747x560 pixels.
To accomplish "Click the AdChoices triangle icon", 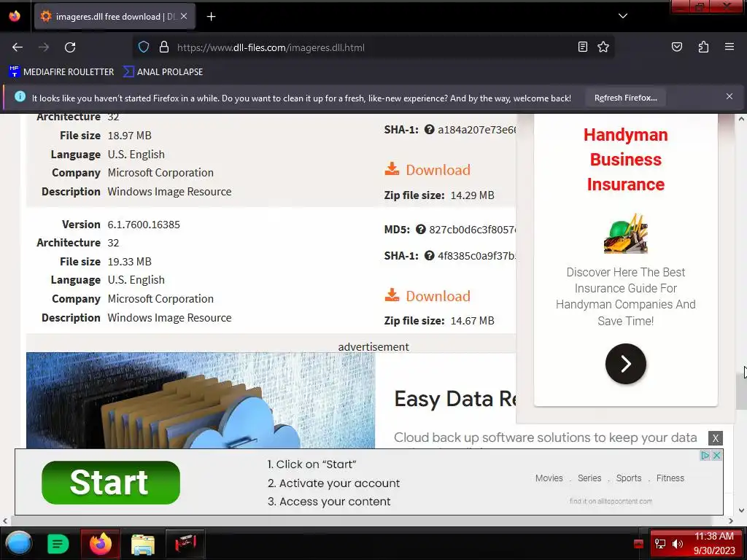I will (x=705, y=456).
